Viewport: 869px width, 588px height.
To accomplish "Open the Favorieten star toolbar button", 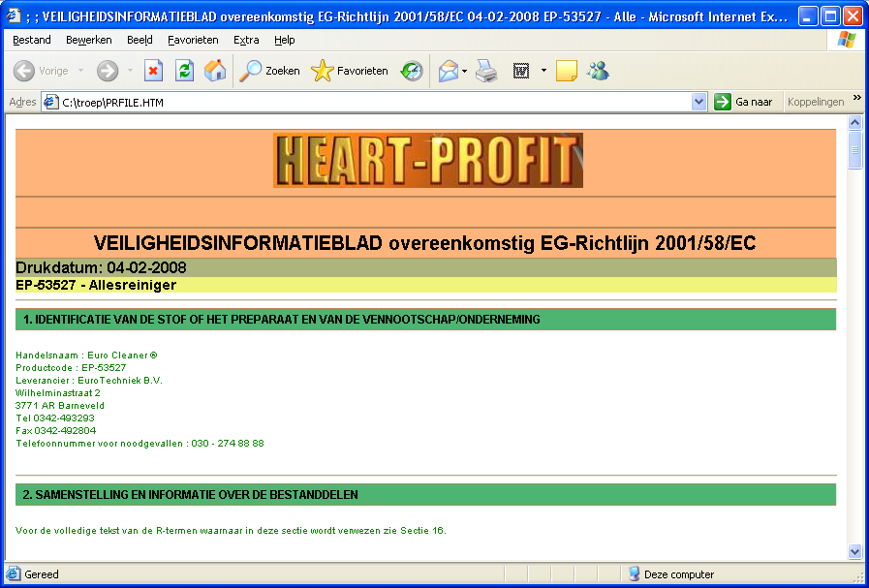I will [x=350, y=71].
